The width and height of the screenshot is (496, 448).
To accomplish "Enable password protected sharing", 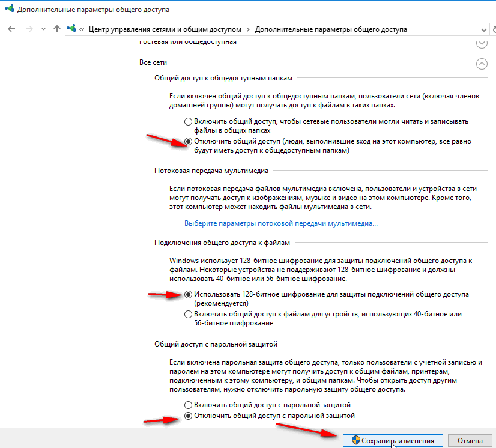I will pos(189,405).
